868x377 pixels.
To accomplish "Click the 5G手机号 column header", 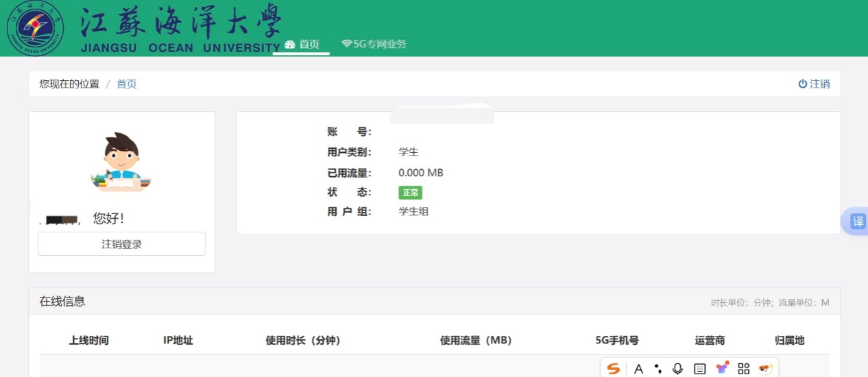I will tap(617, 341).
